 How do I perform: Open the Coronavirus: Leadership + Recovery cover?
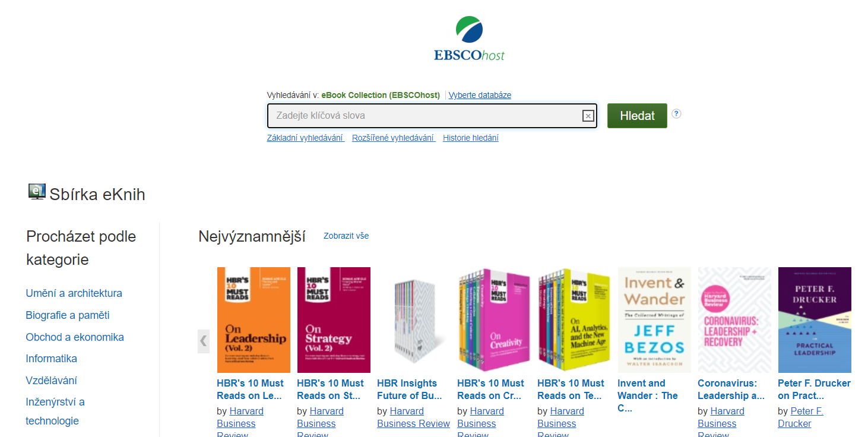[x=734, y=320]
